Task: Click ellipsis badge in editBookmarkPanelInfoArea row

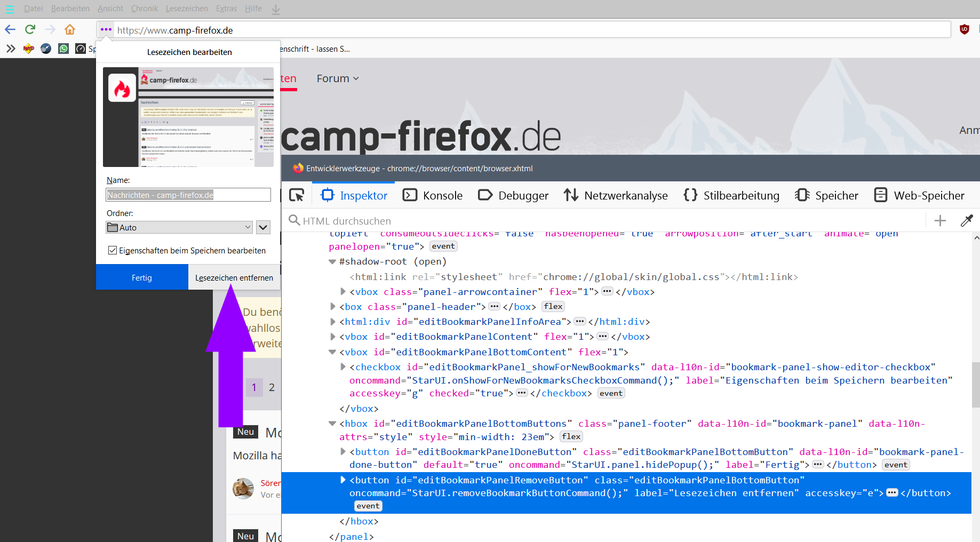Action: (x=580, y=321)
